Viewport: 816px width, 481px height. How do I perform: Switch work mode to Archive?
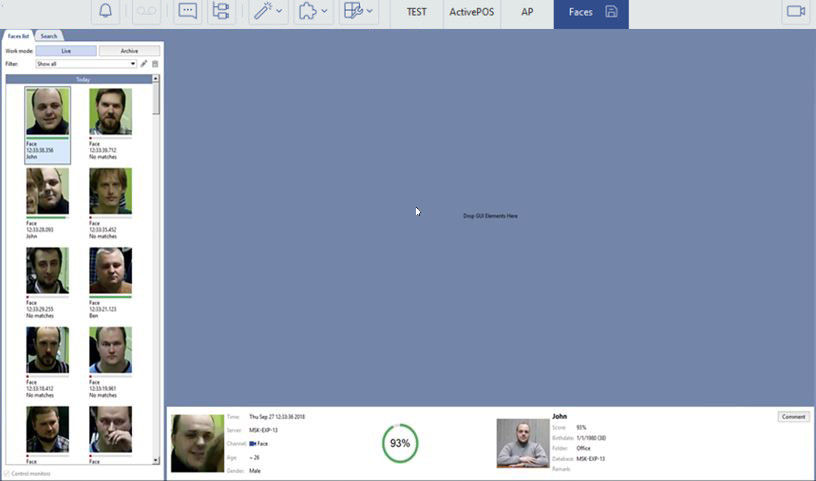pos(129,50)
